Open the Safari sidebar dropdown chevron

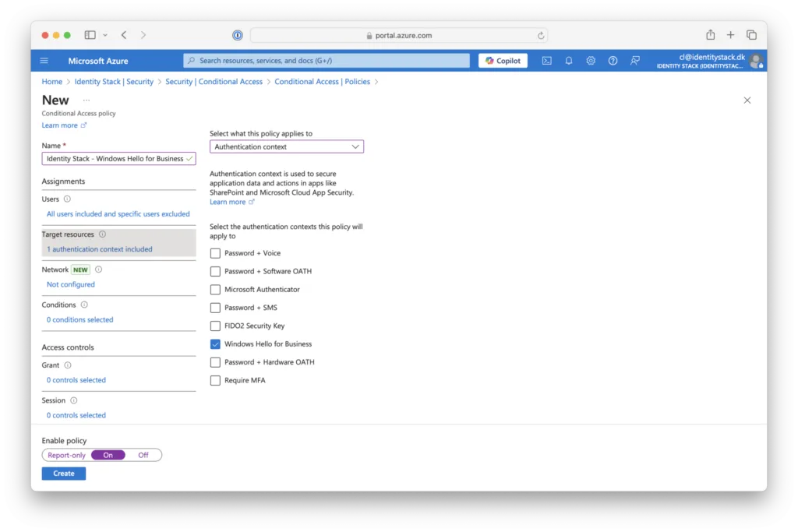pos(105,35)
